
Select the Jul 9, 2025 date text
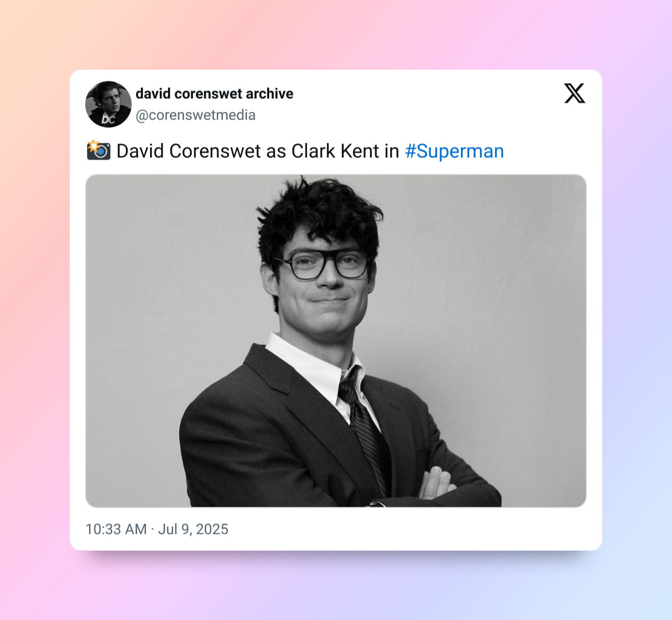[x=193, y=529]
